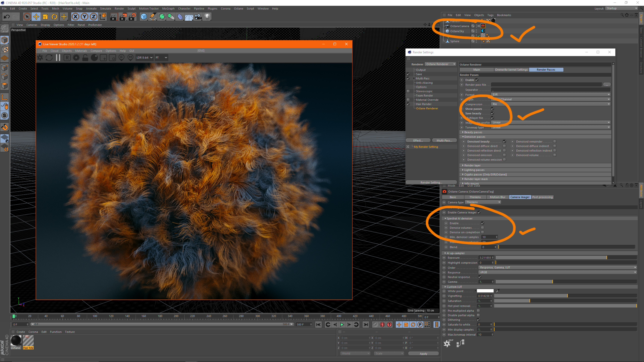Select the Rotate tool in main toolbar
Image resolution: width=644 pixels, height=362 pixels.
54,17
